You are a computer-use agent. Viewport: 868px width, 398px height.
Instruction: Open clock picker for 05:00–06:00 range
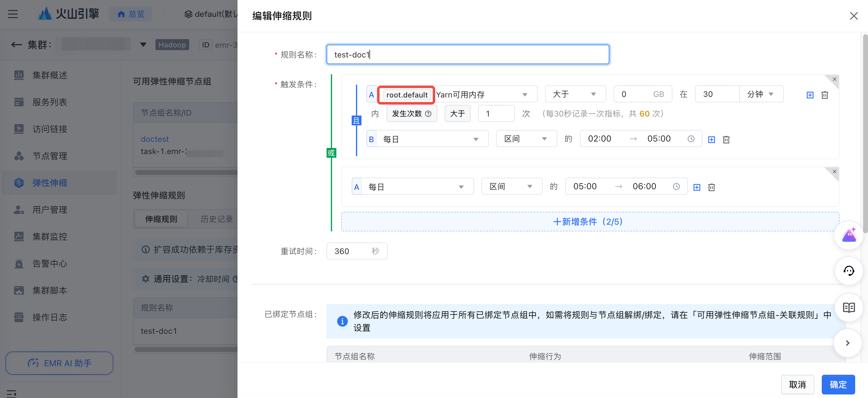coord(676,187)
